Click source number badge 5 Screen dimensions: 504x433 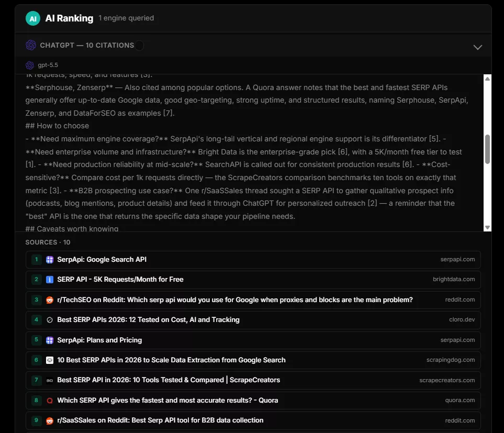click(36, 340)
